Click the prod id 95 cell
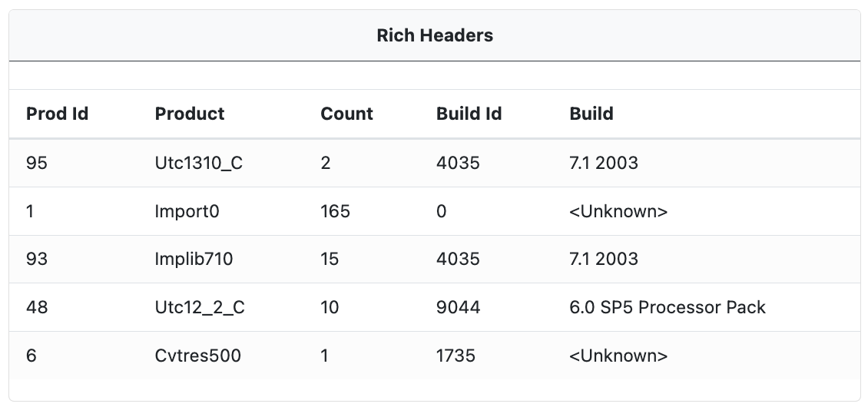The height and width of the screenshot is (407, 868). pos(37,163)
